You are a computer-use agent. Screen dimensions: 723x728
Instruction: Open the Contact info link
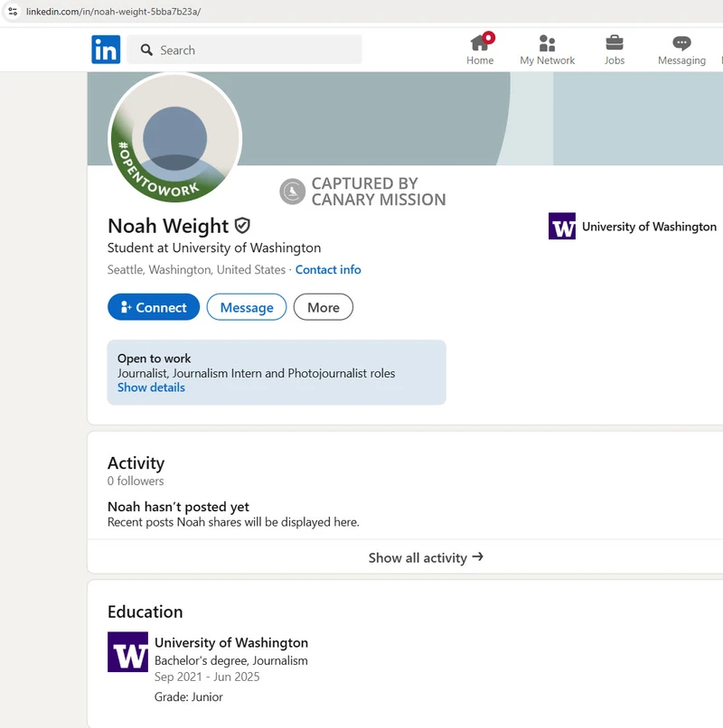pos(328,270)
